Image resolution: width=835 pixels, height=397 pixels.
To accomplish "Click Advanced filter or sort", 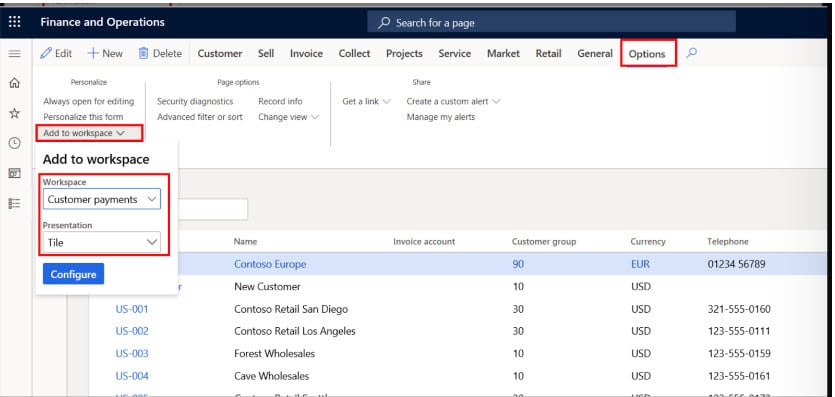I will 200,117.
